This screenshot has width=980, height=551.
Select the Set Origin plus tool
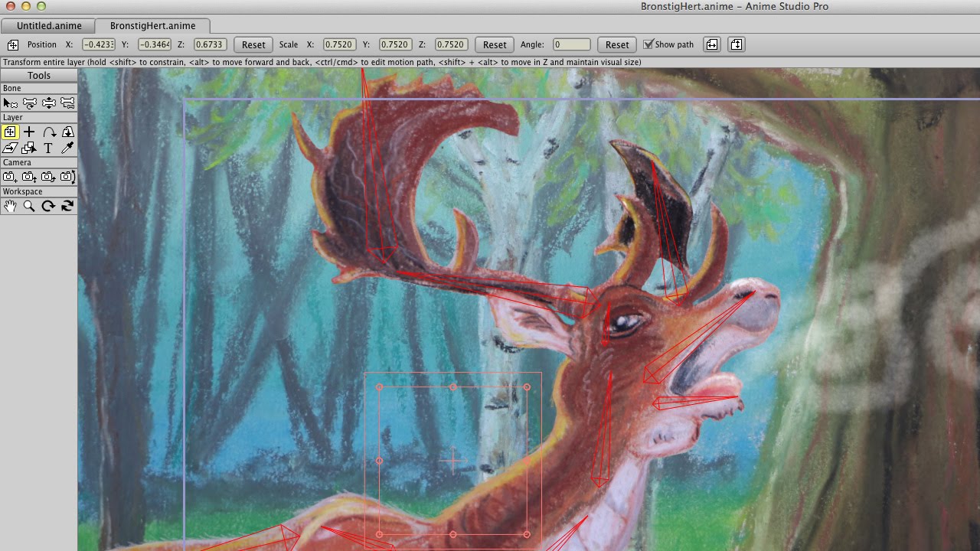pos(29,132)
